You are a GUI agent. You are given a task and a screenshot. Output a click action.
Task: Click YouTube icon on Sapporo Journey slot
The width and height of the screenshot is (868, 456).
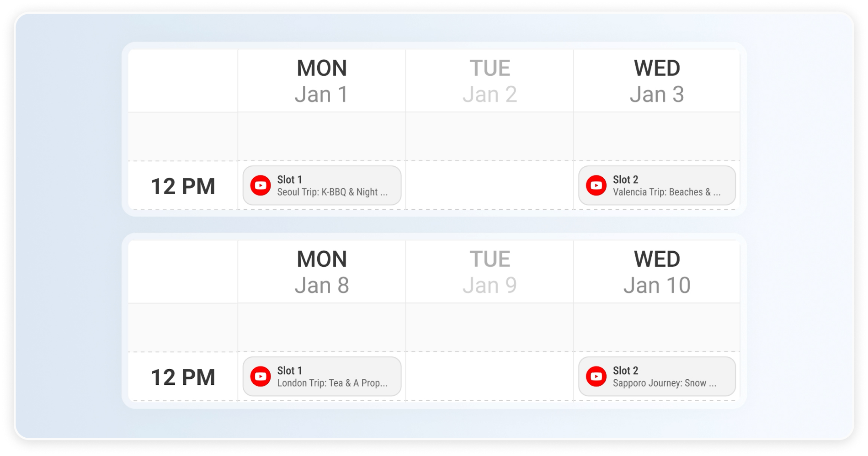596,376
